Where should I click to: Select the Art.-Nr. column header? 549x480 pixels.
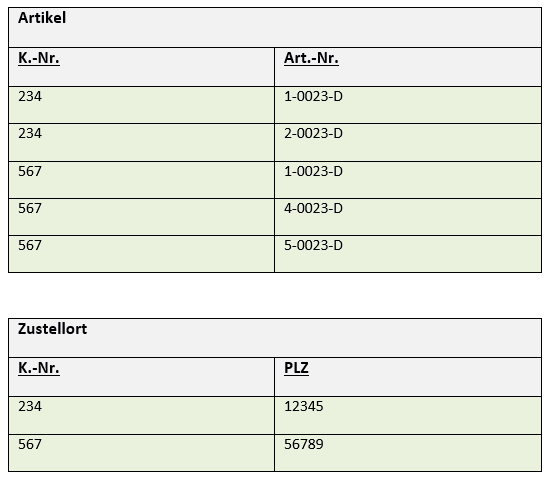[408, 67]
